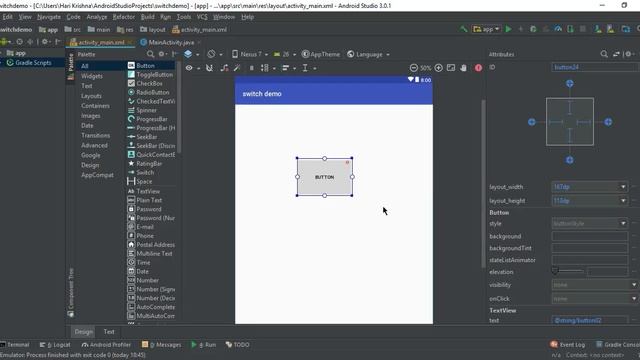Pick RatingBar widget in palette

151,163
